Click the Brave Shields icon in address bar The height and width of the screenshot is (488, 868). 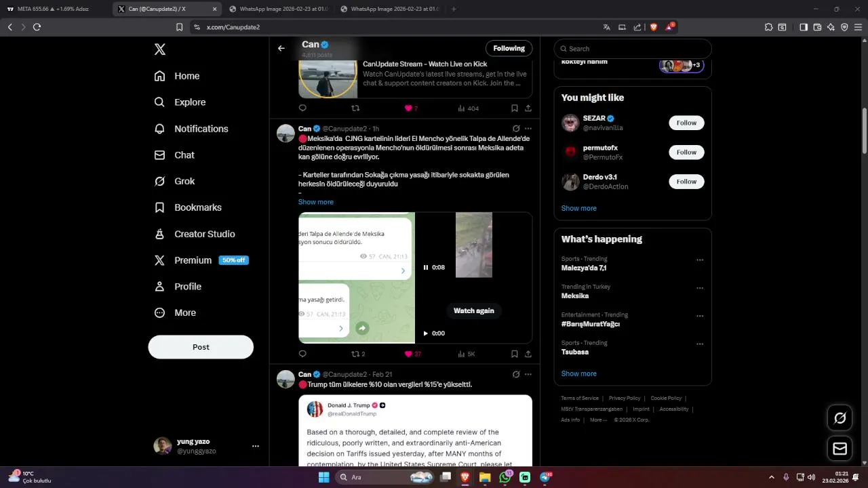[x=654, y=27]
